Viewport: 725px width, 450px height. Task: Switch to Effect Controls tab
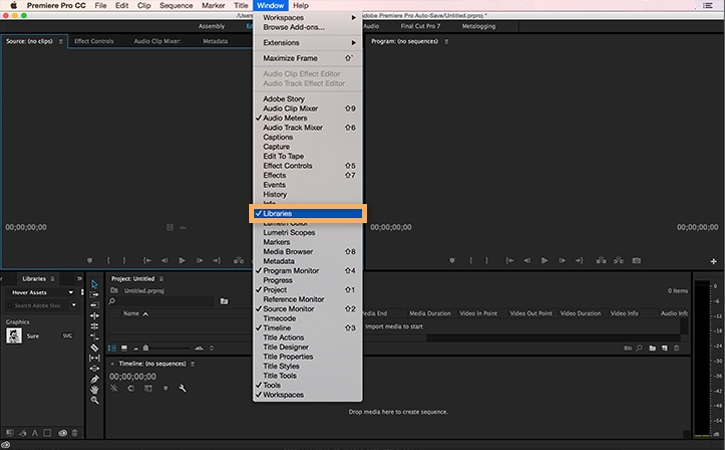pyautogui.click(x=94, y=41)
